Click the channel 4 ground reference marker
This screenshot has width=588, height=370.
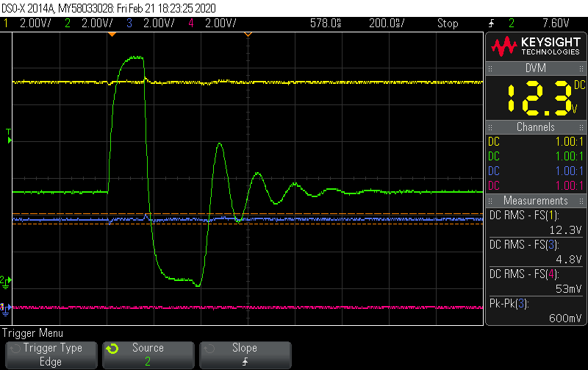tap(6, 308)
